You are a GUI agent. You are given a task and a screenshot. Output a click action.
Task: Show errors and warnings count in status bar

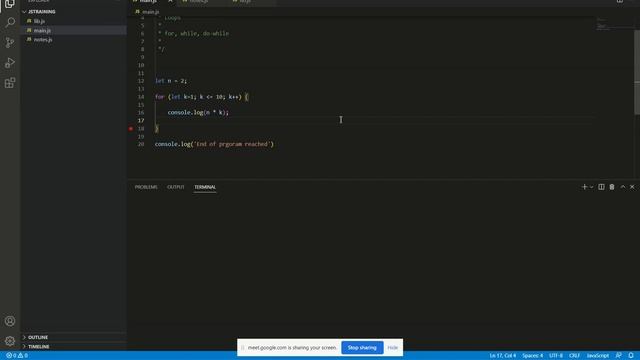click(x=17, y=356)
